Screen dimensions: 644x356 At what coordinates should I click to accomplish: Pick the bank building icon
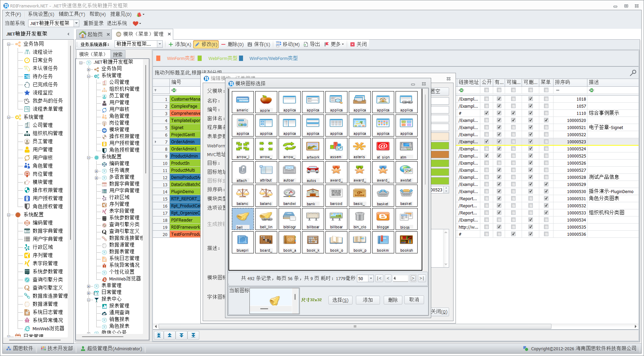[313, 195]
